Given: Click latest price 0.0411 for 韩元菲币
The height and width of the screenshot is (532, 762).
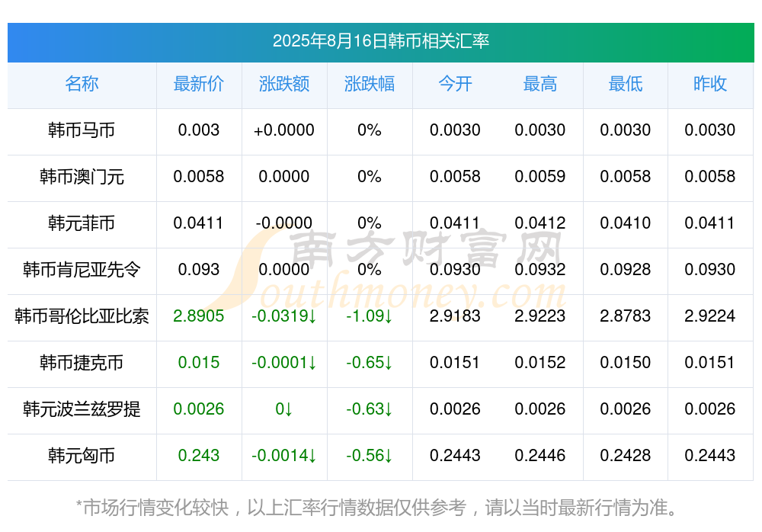Looking at the screenshot, I should click(x=198, y=223).
